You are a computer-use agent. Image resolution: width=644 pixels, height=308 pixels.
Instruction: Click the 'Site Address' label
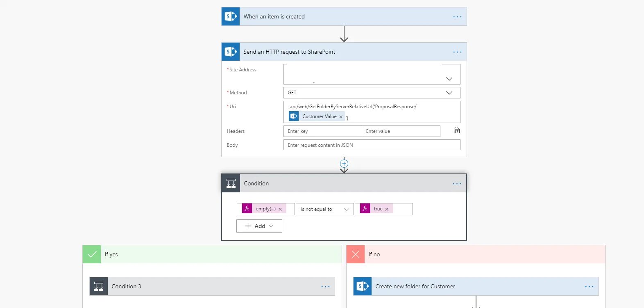coord(243,70)
